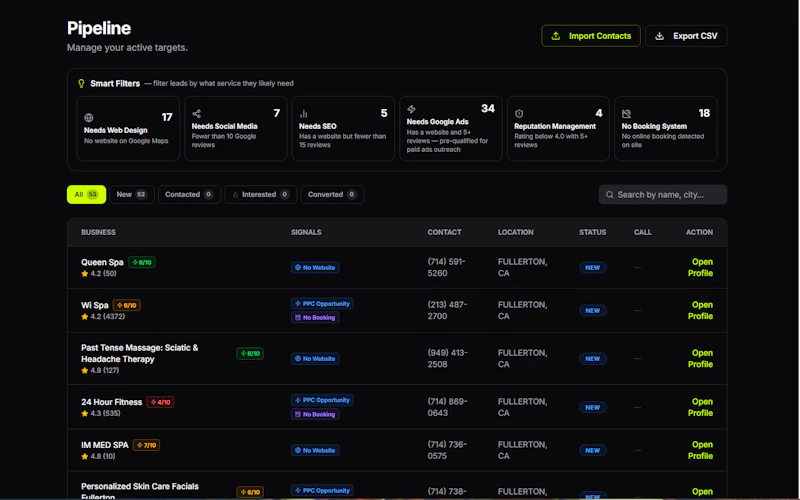Click the star rating icon under Queen Spa

click(85, 273)
